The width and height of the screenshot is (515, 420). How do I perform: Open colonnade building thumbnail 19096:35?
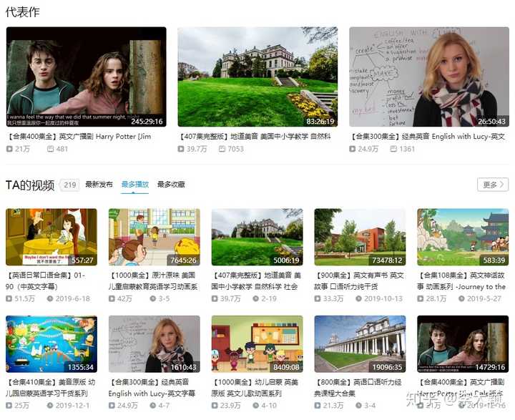click(360, 344)
